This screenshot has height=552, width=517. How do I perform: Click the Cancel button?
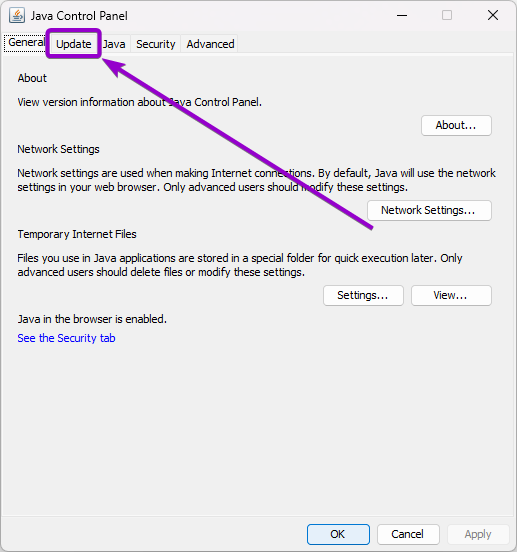408,534
